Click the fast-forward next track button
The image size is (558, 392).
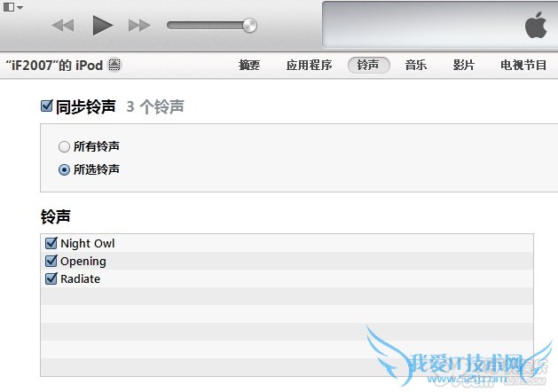[x=139, y=26]
